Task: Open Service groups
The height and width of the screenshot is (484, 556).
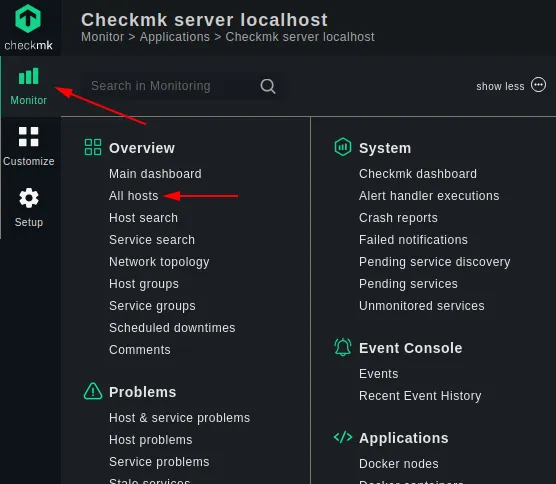Action: 152,306
